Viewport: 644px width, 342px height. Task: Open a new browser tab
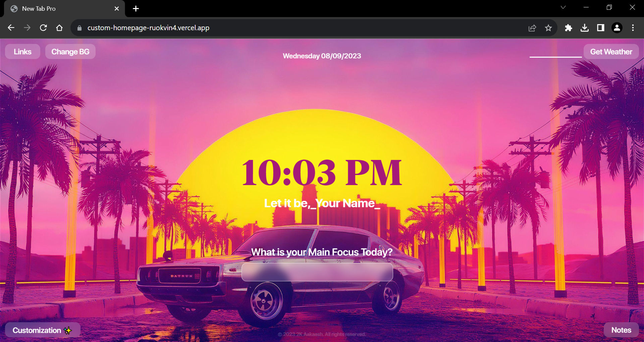click(x=136, y=8)
